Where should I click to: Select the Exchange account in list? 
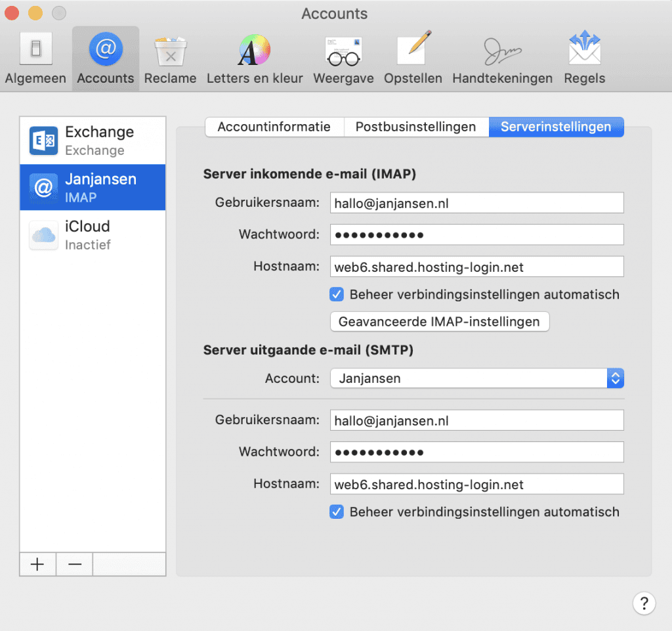click(93, 141)
